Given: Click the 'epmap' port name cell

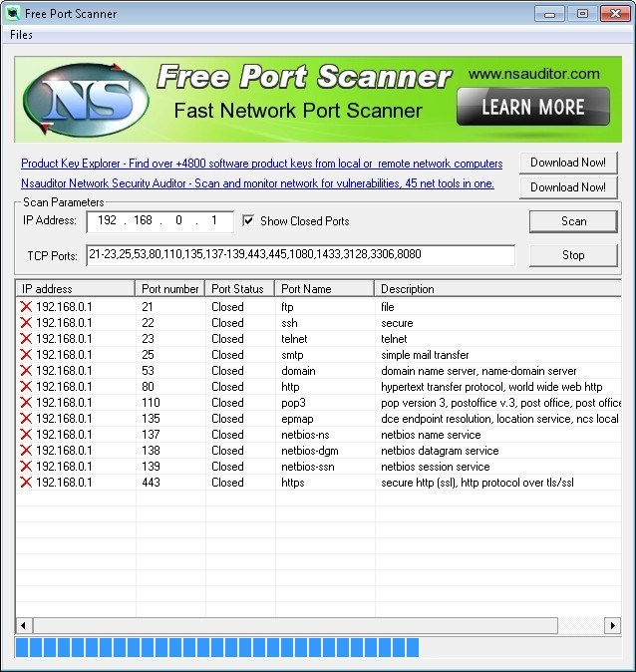Looking at the screenshot, I should [297, 419].
